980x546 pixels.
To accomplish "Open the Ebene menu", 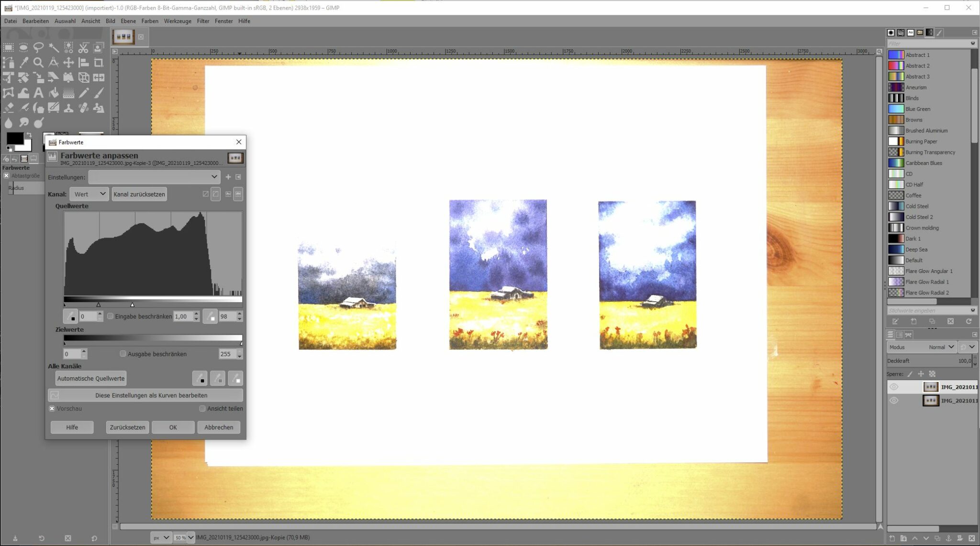I will pos(128,21).
